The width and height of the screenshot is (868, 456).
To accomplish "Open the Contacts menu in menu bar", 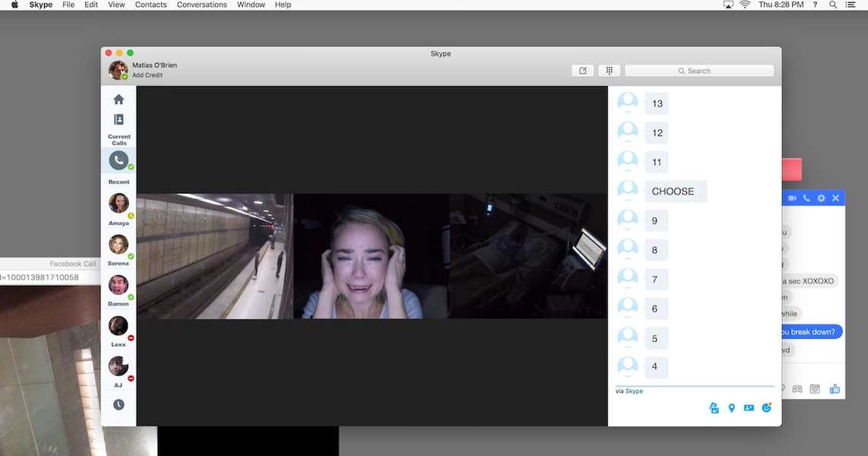I will [150, 5].
